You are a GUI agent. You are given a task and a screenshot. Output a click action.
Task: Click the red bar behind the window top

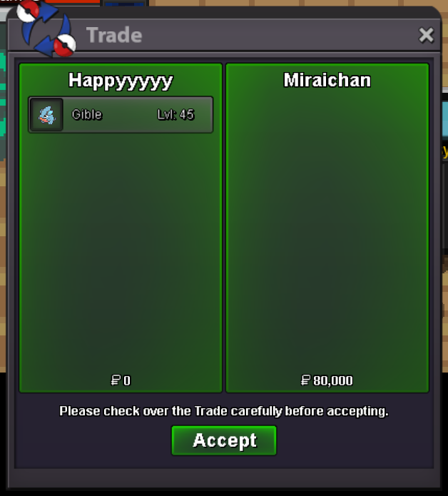tap(72, 1)
